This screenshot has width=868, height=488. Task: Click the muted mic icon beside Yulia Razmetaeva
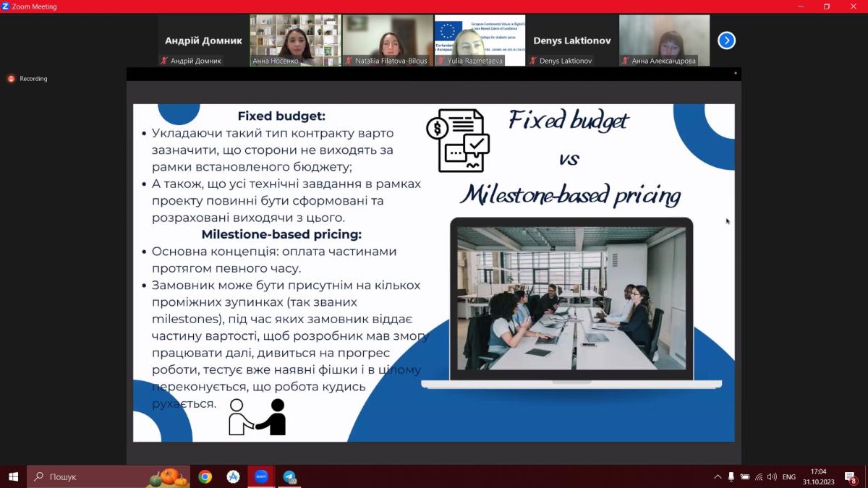point(441,61)
